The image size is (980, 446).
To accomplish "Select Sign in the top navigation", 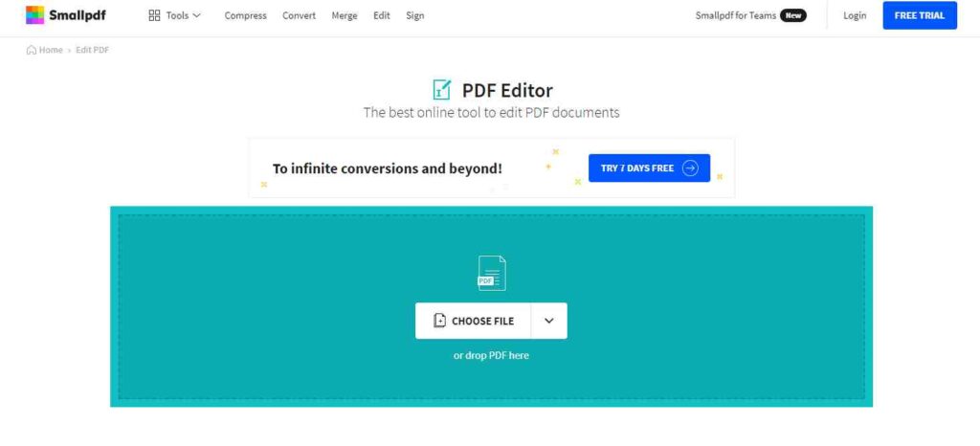I will click(x=415, y=15).
